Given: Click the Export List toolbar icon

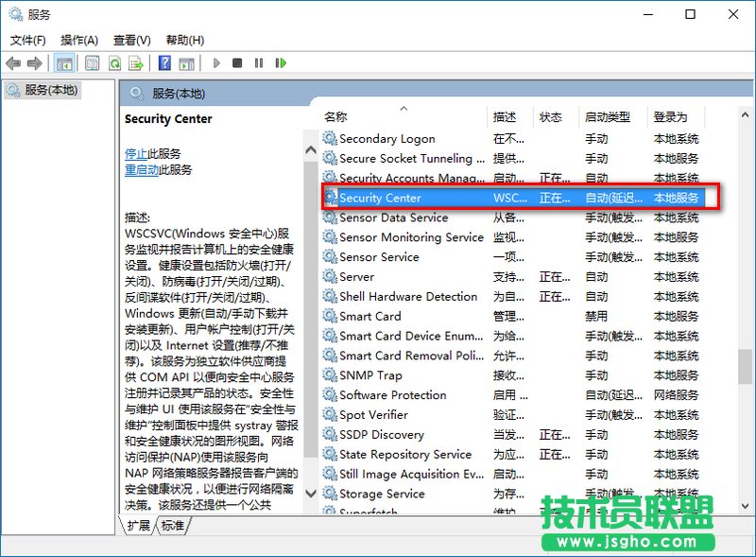Looking at the screenshot, I should click(136, 63).
